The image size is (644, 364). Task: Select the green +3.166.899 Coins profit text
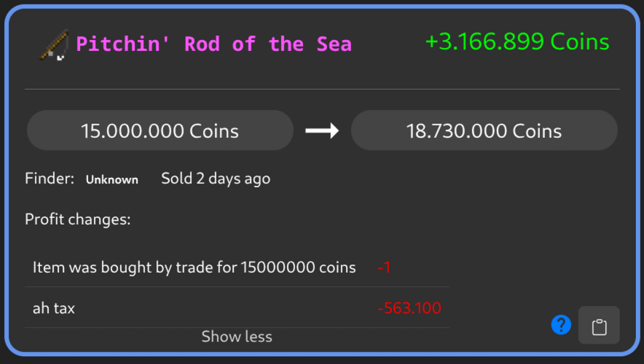pyautogui.click(x=517, y=42)
